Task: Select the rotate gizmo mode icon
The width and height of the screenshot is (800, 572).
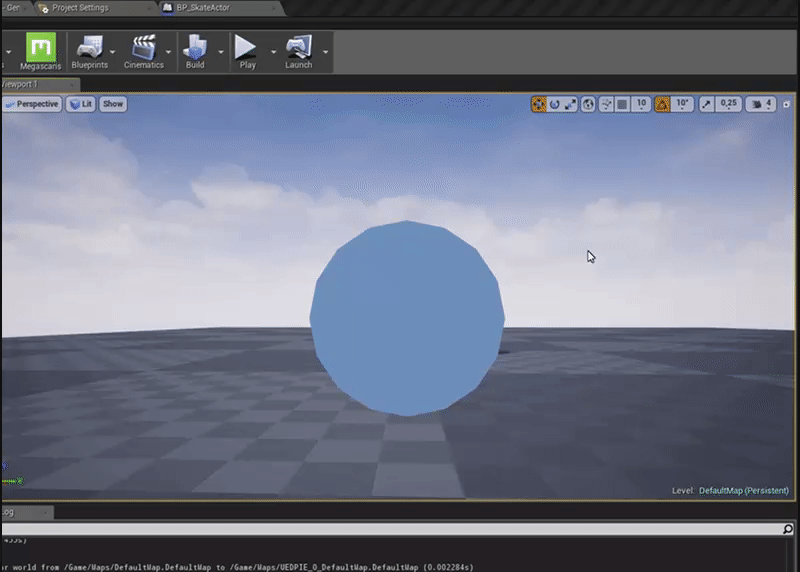Action: (555, 104)
